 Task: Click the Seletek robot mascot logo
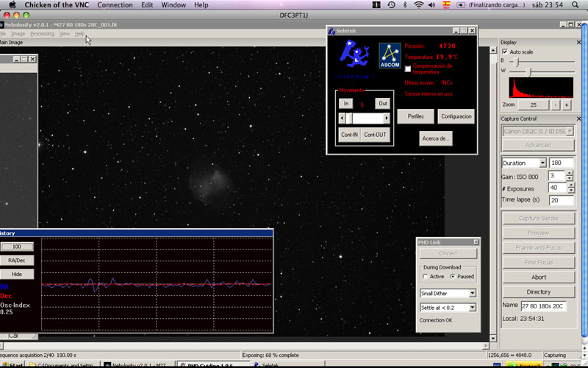point(354,56)
